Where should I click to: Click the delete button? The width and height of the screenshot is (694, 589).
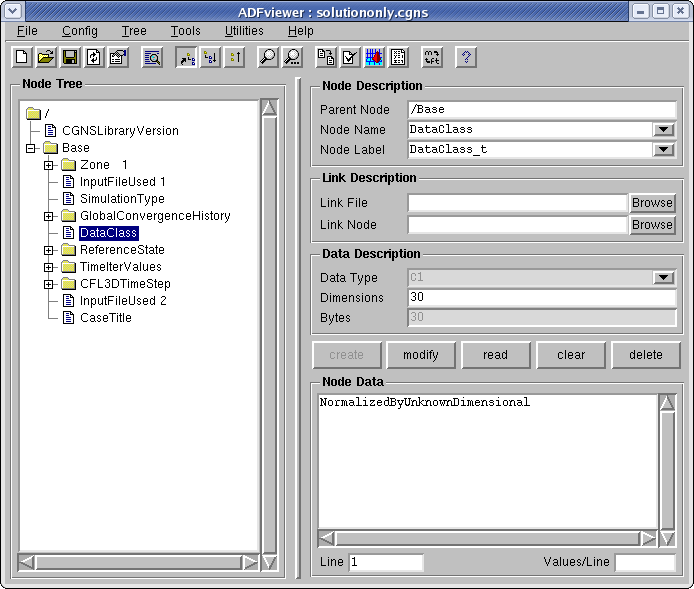coord(646,355)
